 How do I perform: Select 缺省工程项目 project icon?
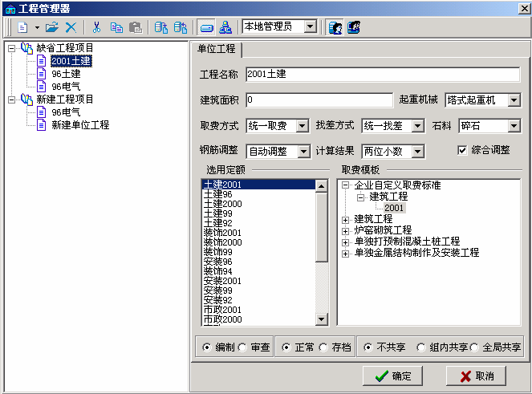click(x=26, y=48)
